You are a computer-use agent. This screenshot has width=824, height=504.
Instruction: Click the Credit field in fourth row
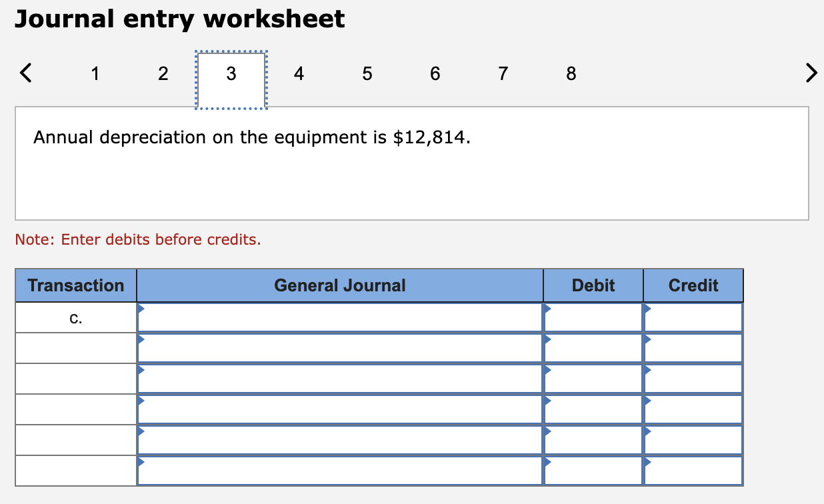tap(693, 409)
